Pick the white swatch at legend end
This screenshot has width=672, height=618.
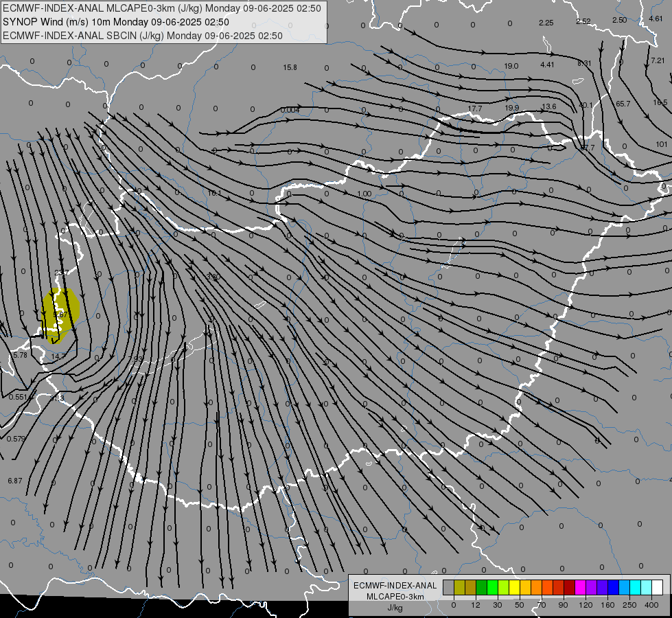(658, 587)
